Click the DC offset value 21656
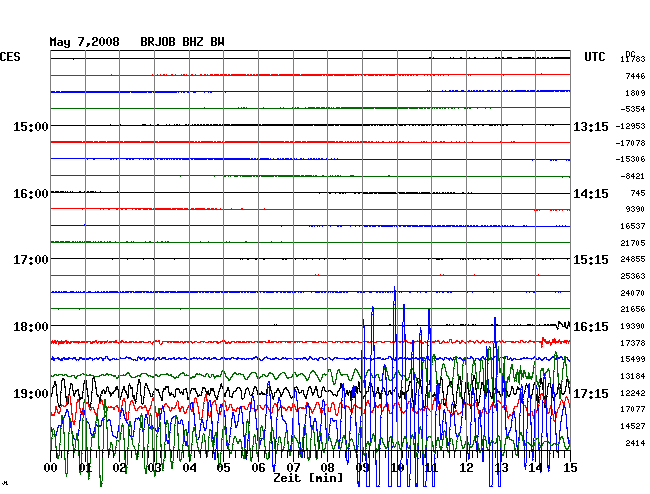 click(x=633, y=309)
